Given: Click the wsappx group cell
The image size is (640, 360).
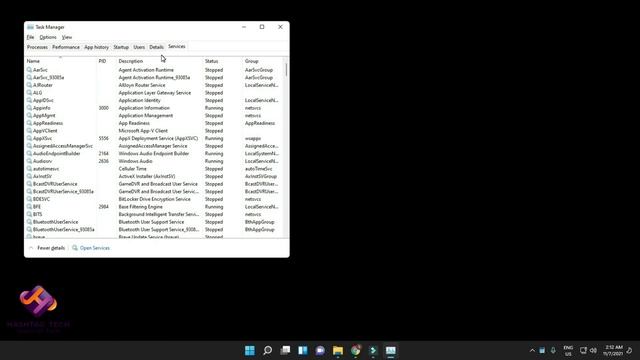Looking at the screenshot, I should 253,138.
